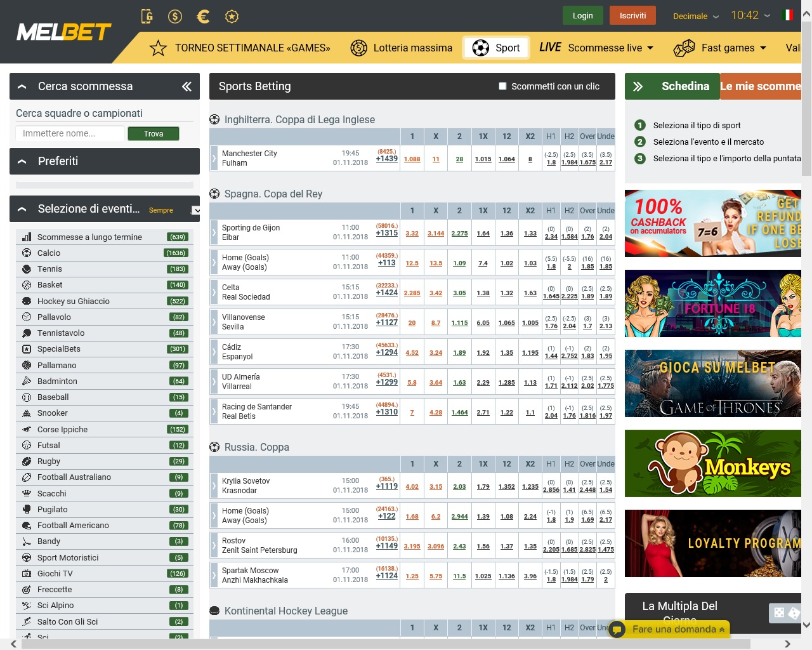Open mobile app icon in top bar
The width and height of the screenshot is (812, 650).
[147, 16]
